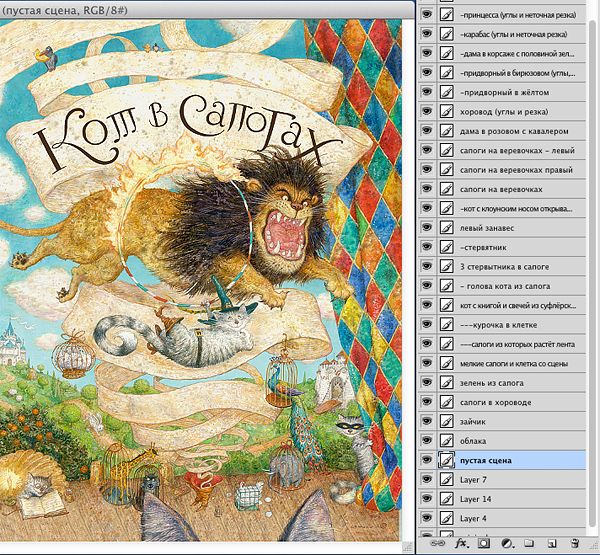
Task: Select layer name сапоги в хороводе
Action: pos(496,402)
